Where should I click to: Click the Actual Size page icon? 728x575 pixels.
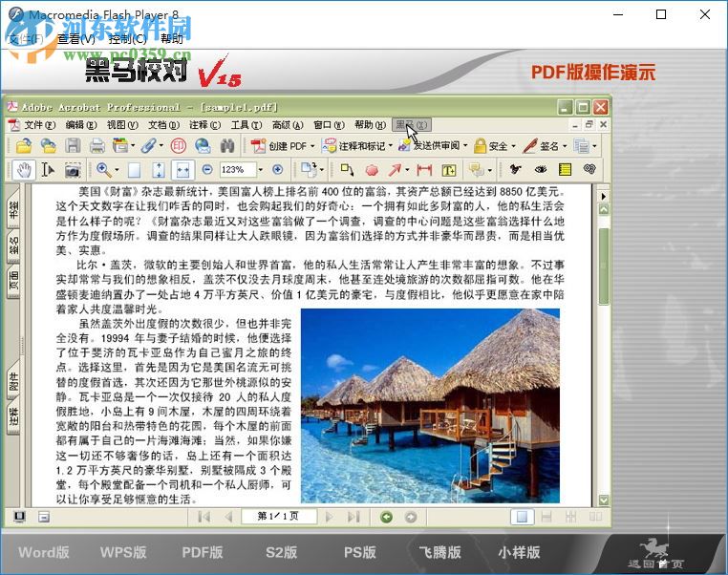[134, 170]
